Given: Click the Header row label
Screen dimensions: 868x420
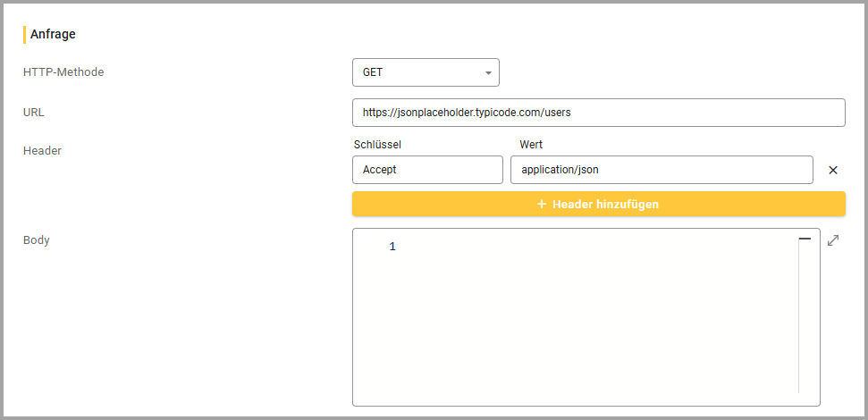Looking at the screenshot, I should [42, 151].
